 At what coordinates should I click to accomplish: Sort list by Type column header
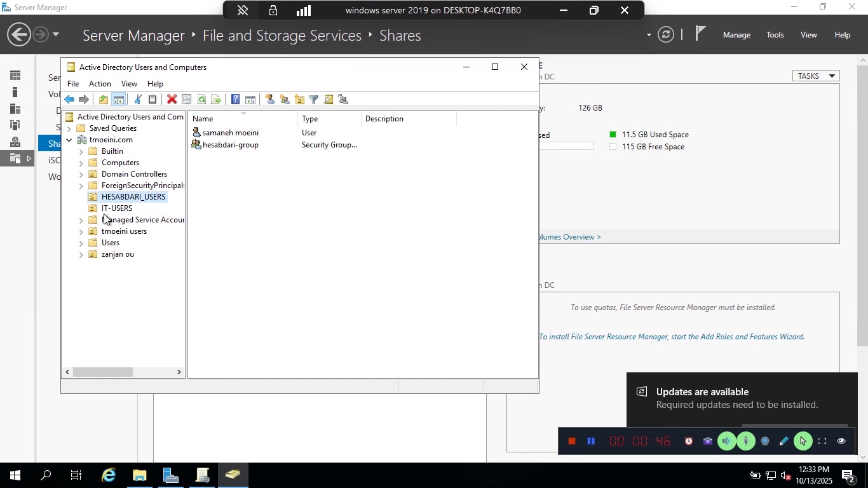[x=329, y=119]
